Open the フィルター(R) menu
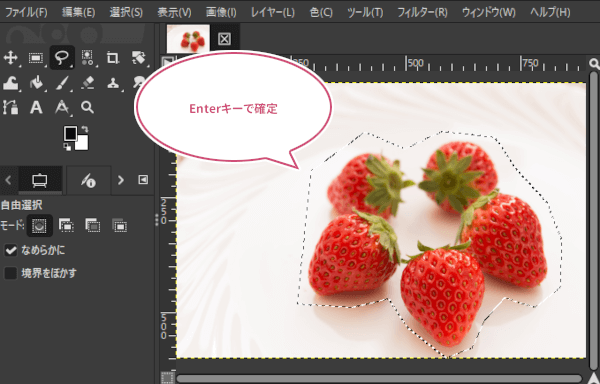Viewport: 600px width, 384px height. (x=422, y=12)
